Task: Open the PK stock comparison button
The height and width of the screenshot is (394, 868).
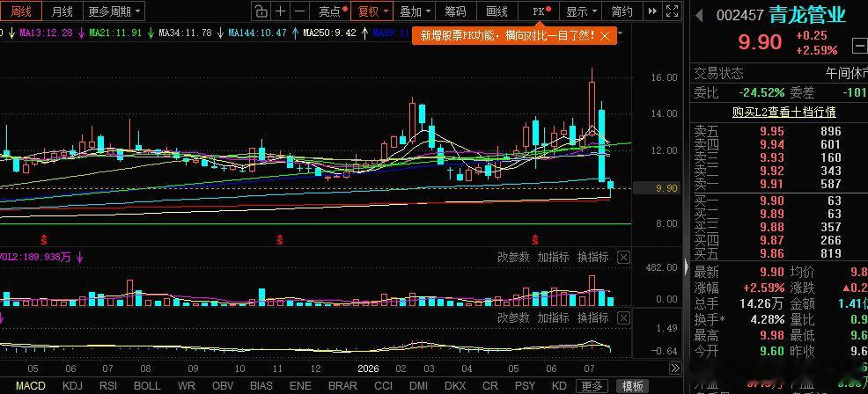Action: pyautogui.click(x=541, y=11)
